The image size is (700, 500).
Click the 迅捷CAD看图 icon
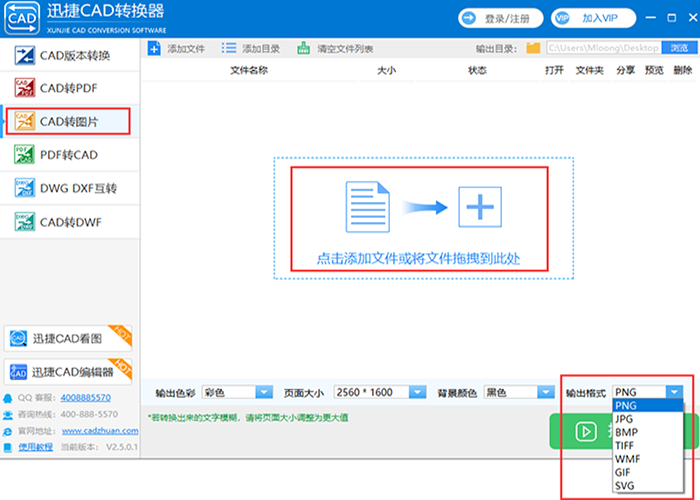[18, 338]
